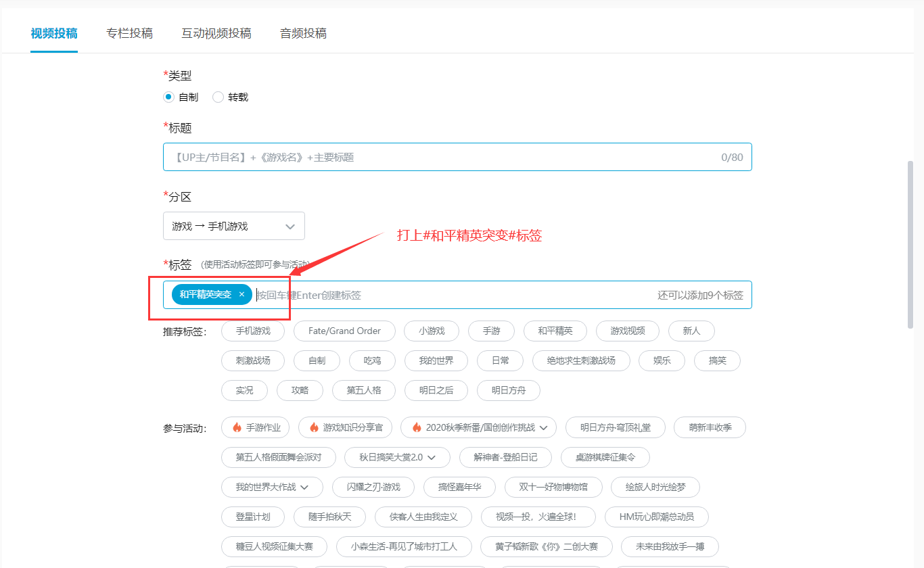Join the 糖豆人视频征集大赛 activity

(x=275, y=547)
